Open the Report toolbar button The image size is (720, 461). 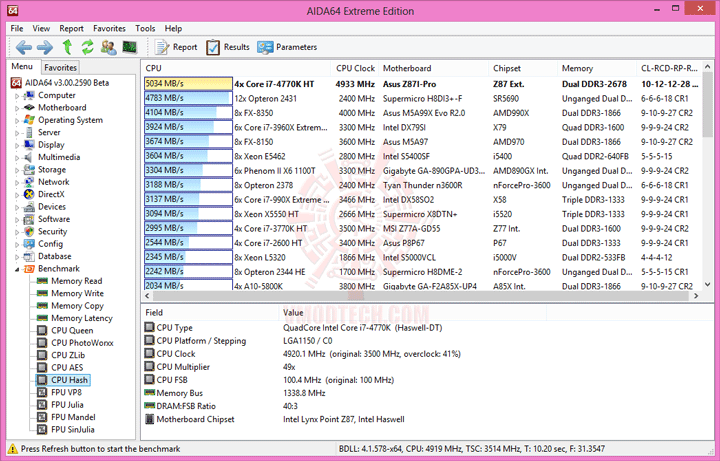coord(176,47)
